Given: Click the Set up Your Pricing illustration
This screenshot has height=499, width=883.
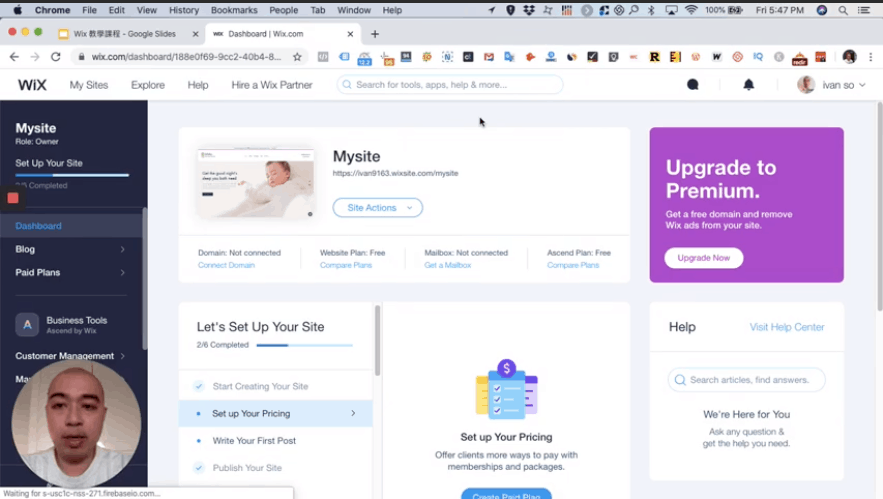Looking at the screenshot, I should [507, 390].
